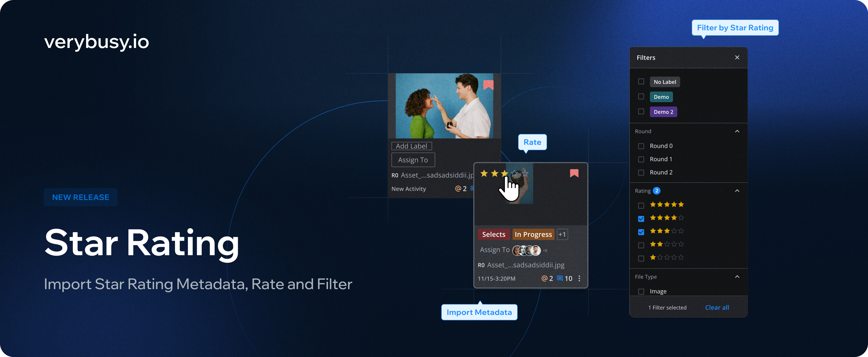Collapse the Round filter section chevron
This screenshot has width=868, height=357.
(737, 131)
